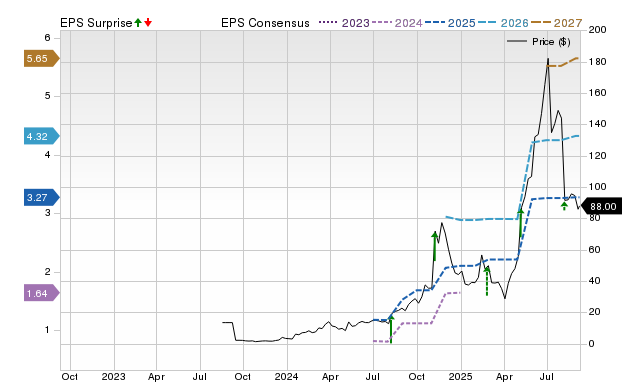Click the 2024 x-axis label

point(286,376)
